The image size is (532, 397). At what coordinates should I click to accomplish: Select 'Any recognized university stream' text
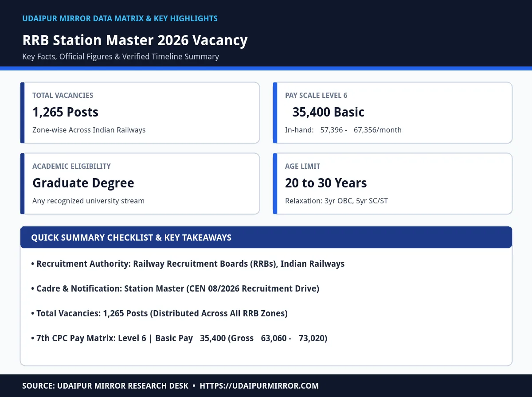88,201
